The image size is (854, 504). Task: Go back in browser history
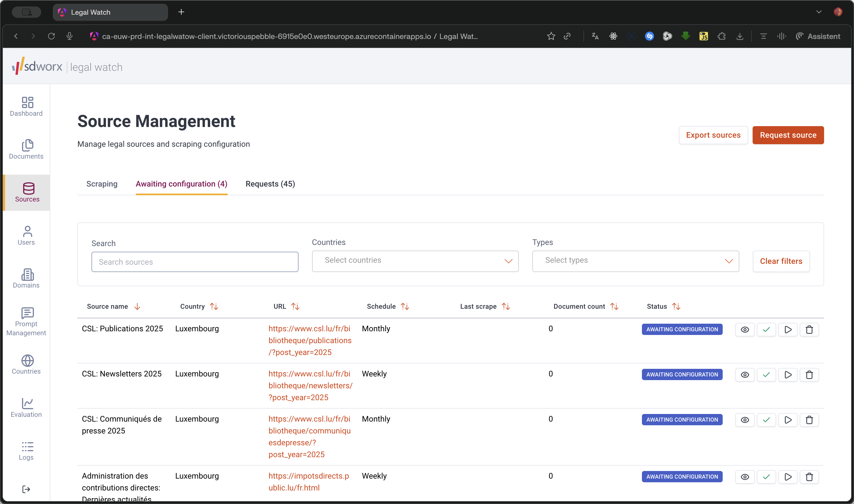click(16, 36)
